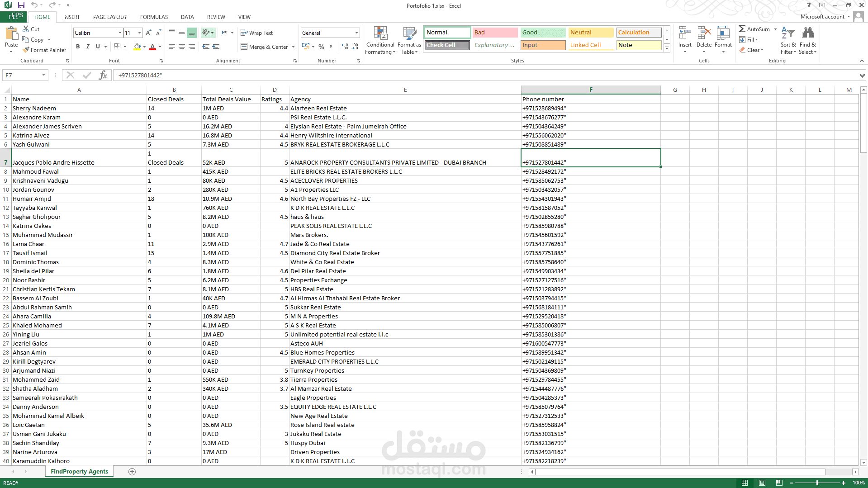Copy the selected cell
This screenshot has width=868, height=488.
coord(33,39)
